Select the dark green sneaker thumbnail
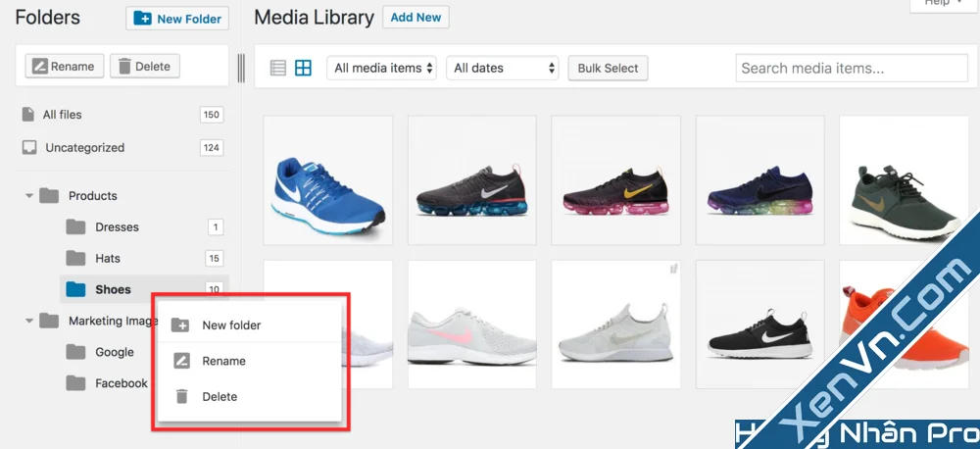The width and height of the screenshot is (980, 449). click(x=905, y=180)
